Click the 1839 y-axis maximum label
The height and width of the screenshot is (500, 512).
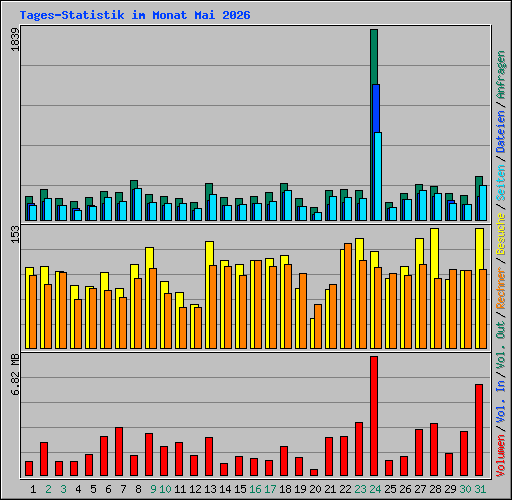[15, 39]
